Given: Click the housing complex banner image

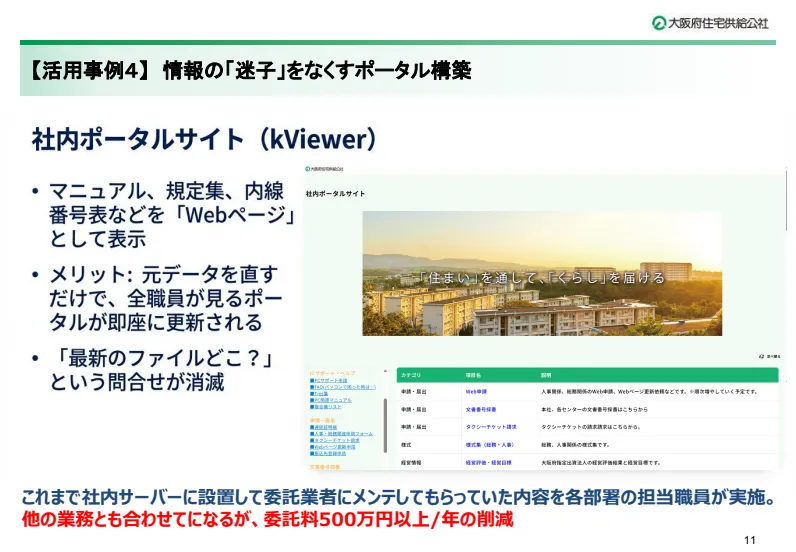Looking at the screenshot, I should pos(540,274).
